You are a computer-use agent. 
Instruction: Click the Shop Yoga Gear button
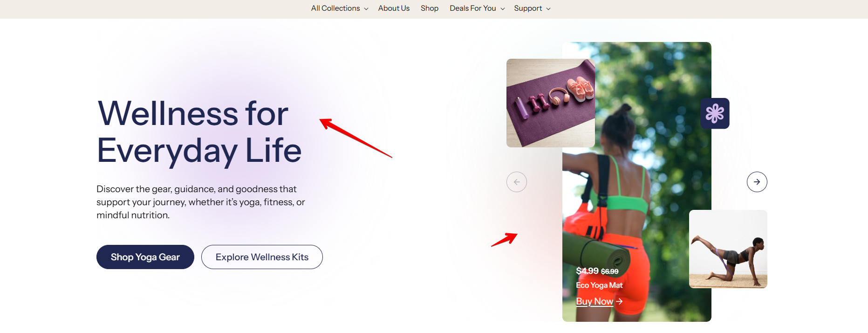pos(145,257)
